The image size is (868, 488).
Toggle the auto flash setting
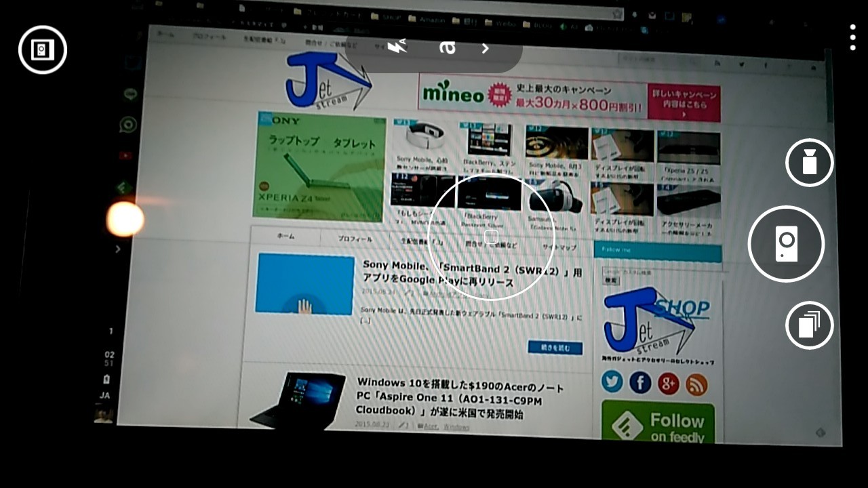click(397, 47)
